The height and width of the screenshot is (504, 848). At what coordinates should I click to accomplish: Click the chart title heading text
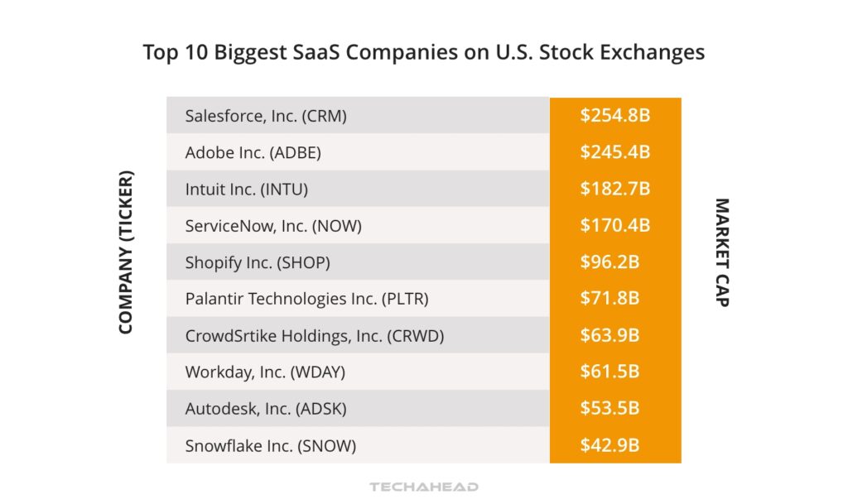pos(423,52)
